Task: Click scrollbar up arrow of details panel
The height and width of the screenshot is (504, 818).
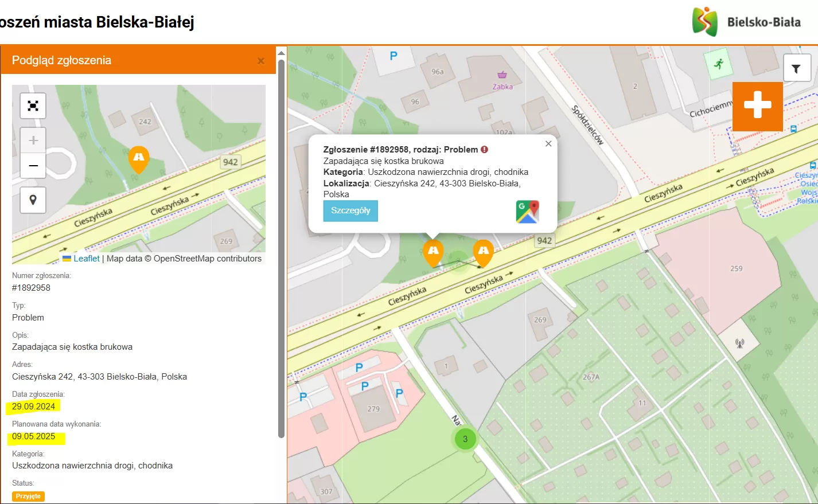Action: click(x=281, y=53)
